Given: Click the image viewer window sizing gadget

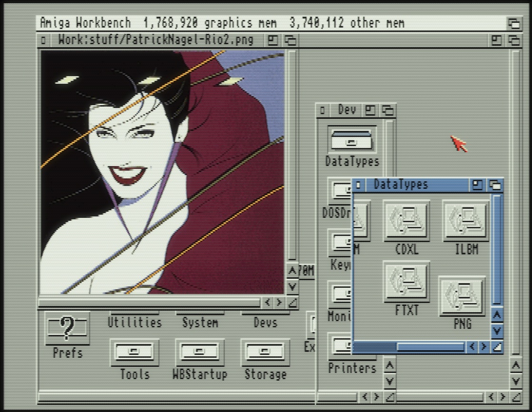Looking at the screenshot, I should point(292,302).
